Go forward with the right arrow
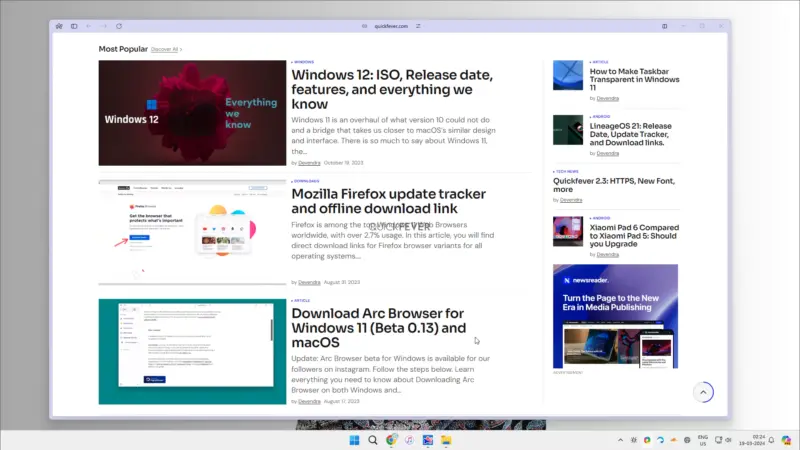This screenshot has width=800, height=450. pos(104,26)
